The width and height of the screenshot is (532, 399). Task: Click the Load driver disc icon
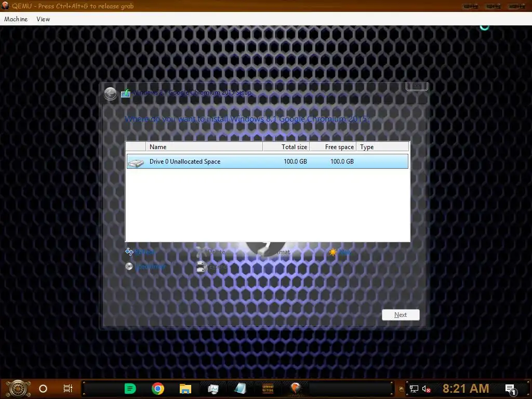pyautogui.click(x=129, y=267)
